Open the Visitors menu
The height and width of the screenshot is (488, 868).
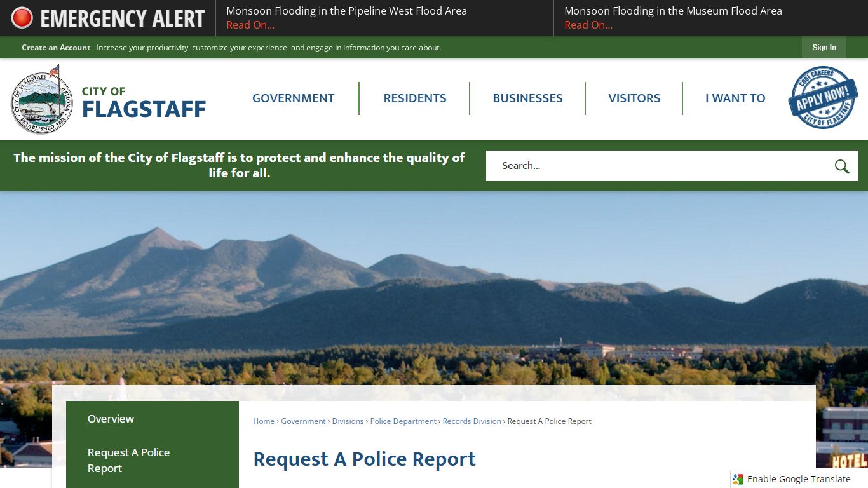634,98
